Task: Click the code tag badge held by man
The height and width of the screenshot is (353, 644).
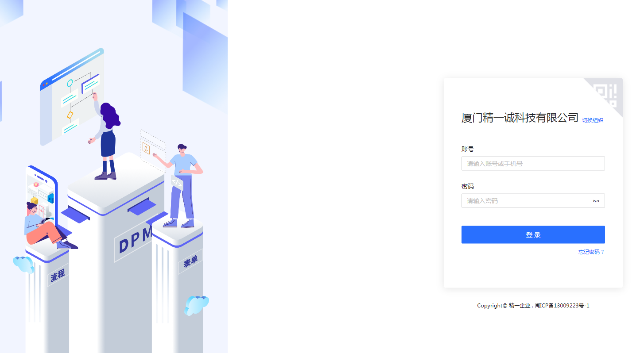Action: (177, 182)
